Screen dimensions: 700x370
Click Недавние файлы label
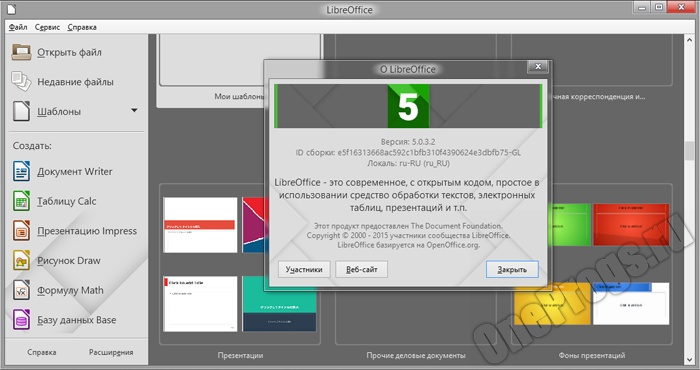point(75,82)
